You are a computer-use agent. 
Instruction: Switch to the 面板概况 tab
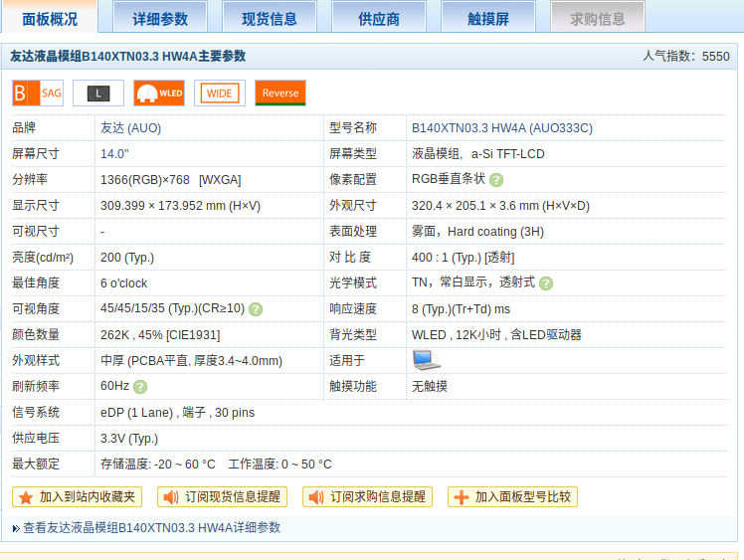point(50,18)
